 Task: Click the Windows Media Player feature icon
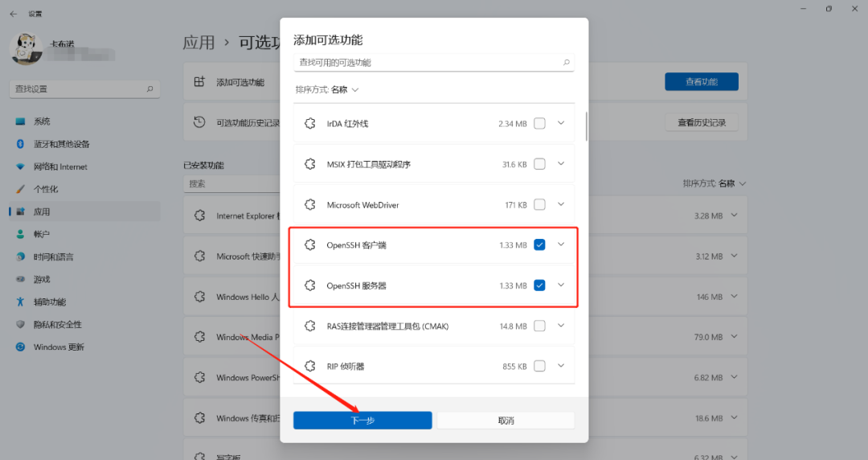[x=200, y=337]
